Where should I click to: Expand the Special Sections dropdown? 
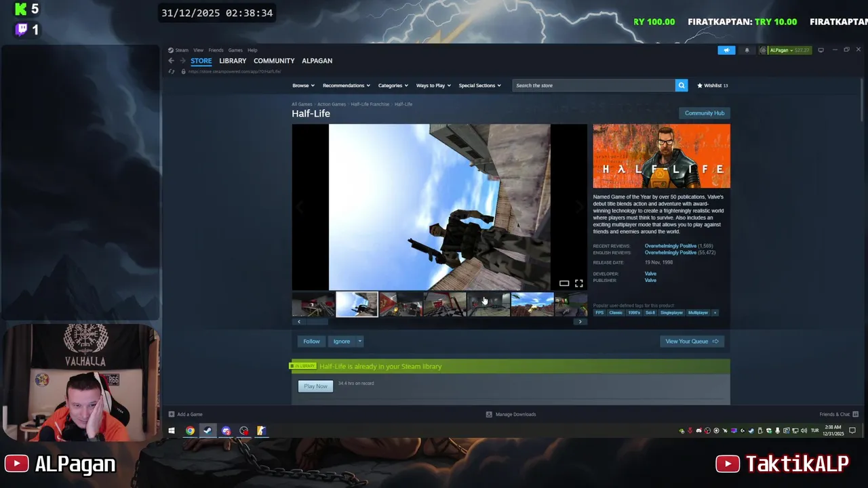tap(479, 85)
